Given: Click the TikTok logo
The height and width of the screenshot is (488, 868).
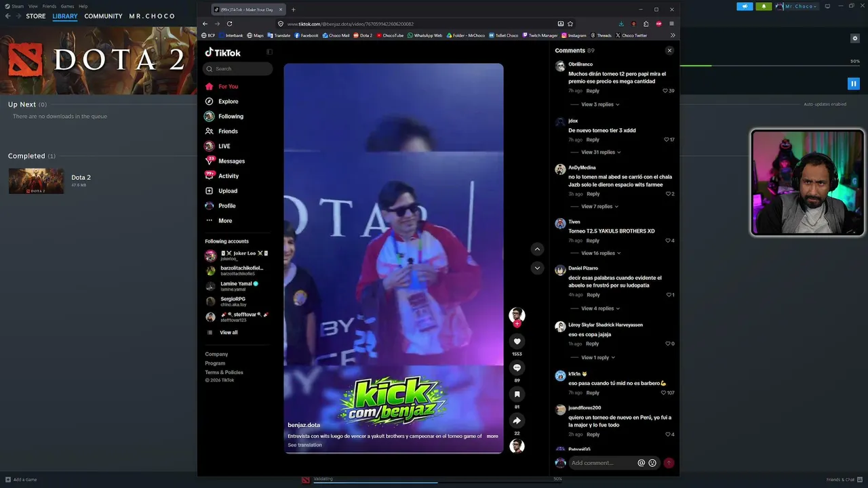Looking at the screenshot, I should [223, 52].
